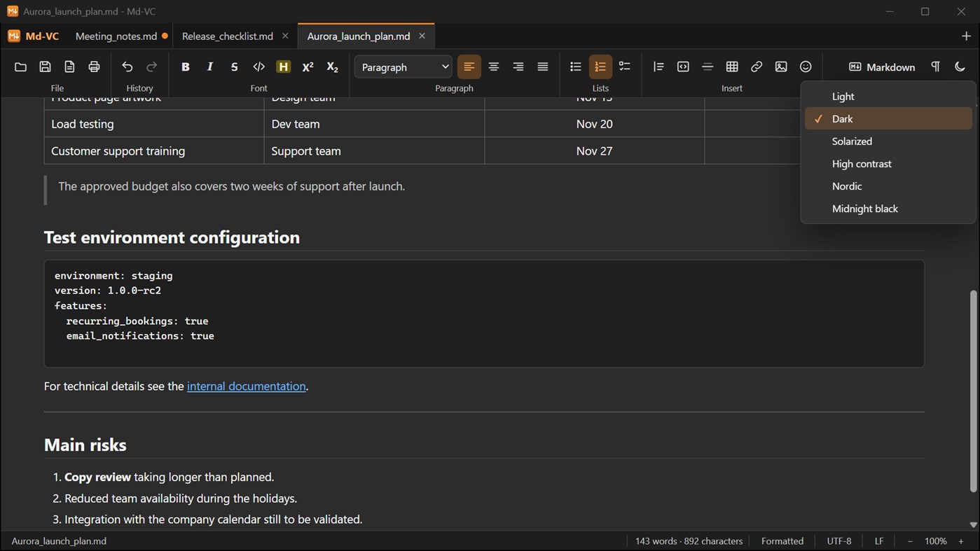Open the theme selector moon icon
This screenshot has width=980, height=551.
[x=960, y=67]
